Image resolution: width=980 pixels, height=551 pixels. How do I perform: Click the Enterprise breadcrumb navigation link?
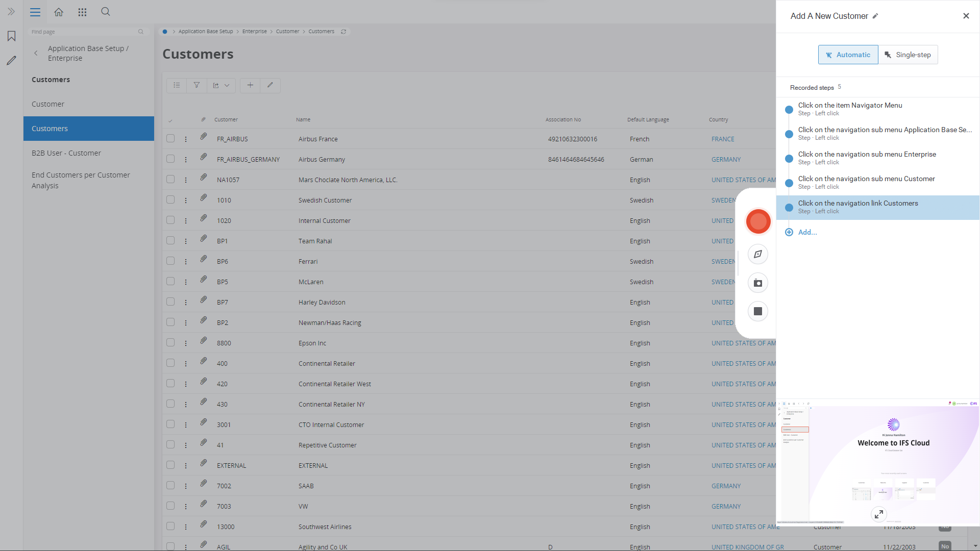pyautogui.click(x=254, y=31)
